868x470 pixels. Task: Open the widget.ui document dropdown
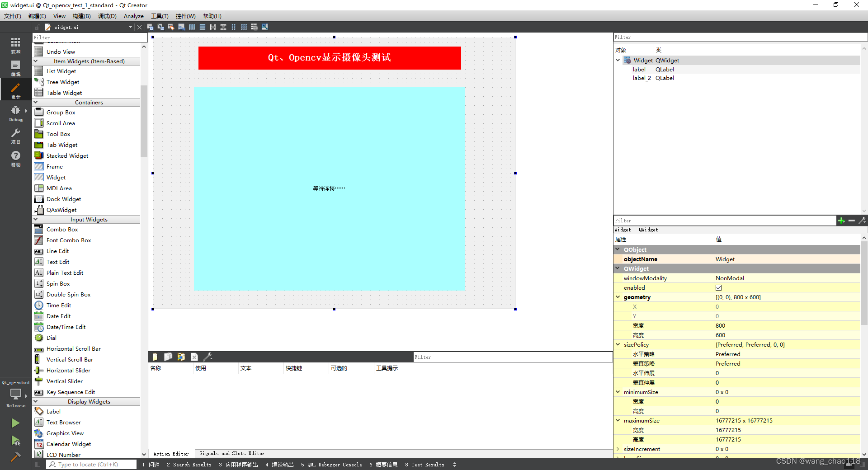(130, 27)
